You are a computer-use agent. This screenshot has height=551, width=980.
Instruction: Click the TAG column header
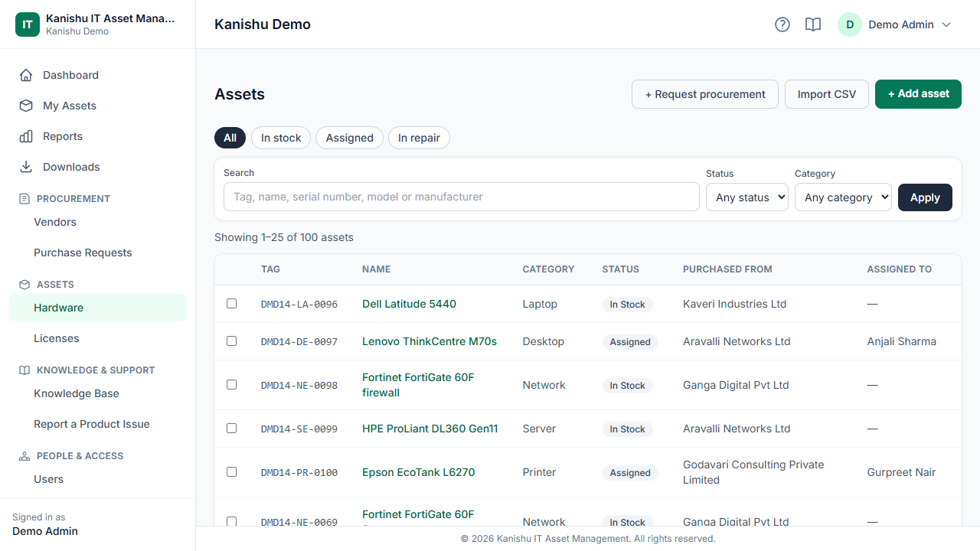click(270, 269)
